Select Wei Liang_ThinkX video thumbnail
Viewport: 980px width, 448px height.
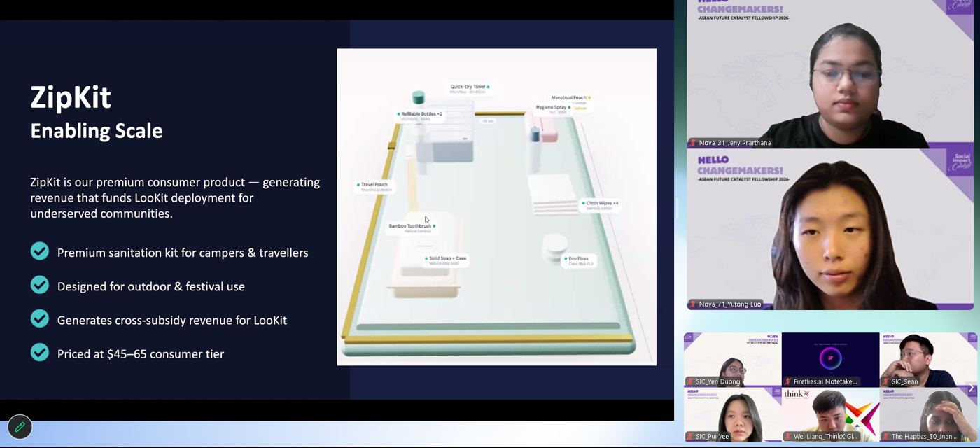pyautogui.click(x=830, y=415)
